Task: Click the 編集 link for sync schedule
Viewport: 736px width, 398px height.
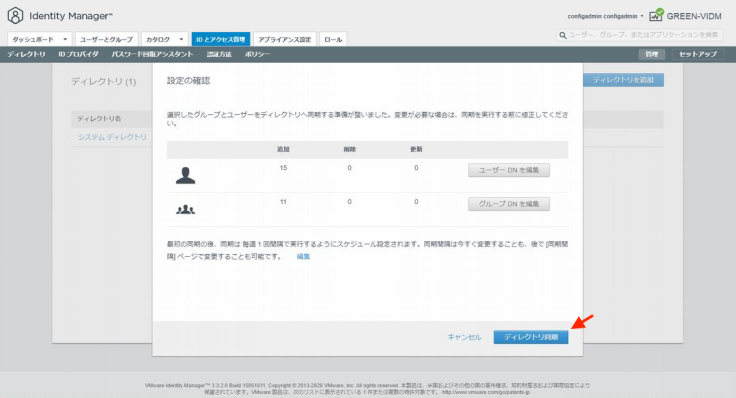Action: click(303, 257)
